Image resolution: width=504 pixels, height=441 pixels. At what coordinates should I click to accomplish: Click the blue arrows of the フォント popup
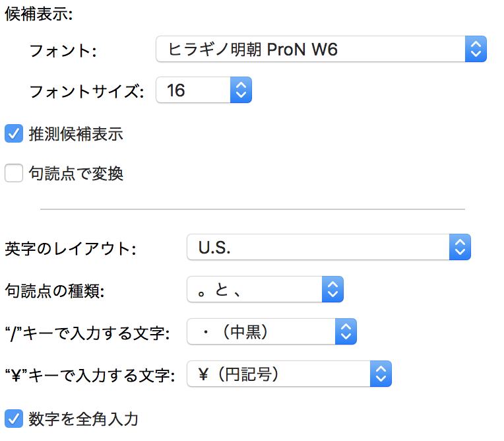coord(476,50)
